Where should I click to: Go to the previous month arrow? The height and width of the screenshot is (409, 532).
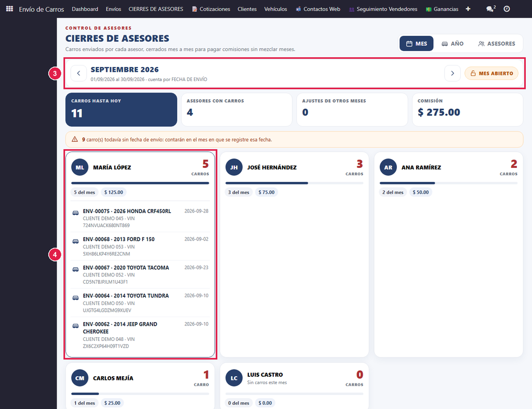point(78,73)
